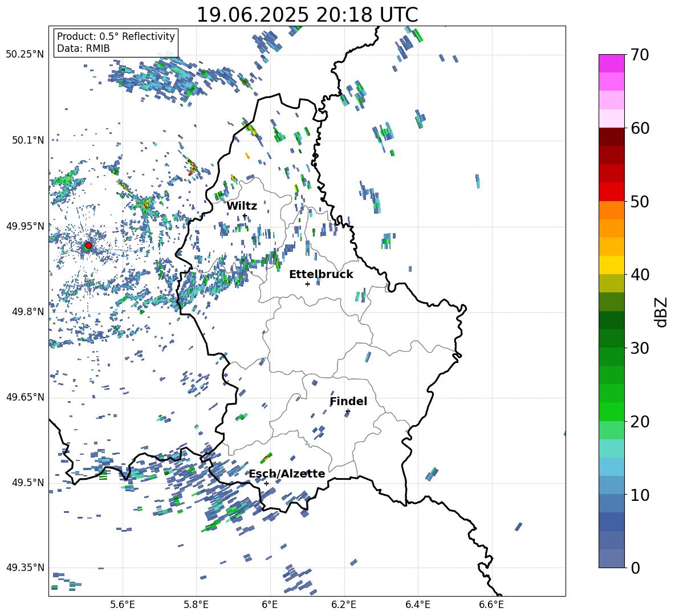This screenshot has height=616, width=675.
Task: Pick the orange colorbar swatch below 50
Action: click(612, 210)
